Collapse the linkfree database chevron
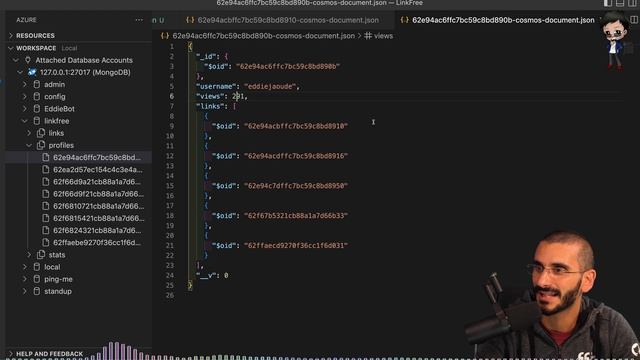 coord(24,121)
